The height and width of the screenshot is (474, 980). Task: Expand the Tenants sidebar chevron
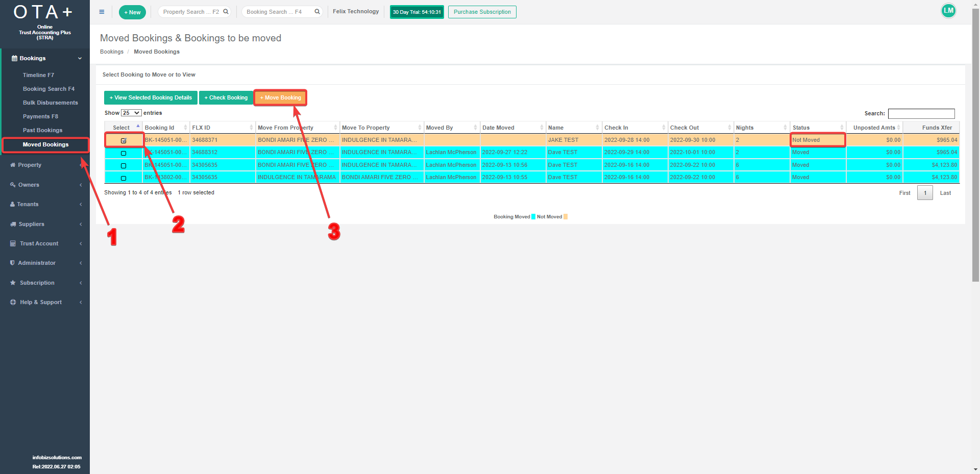tap(81, 204)
